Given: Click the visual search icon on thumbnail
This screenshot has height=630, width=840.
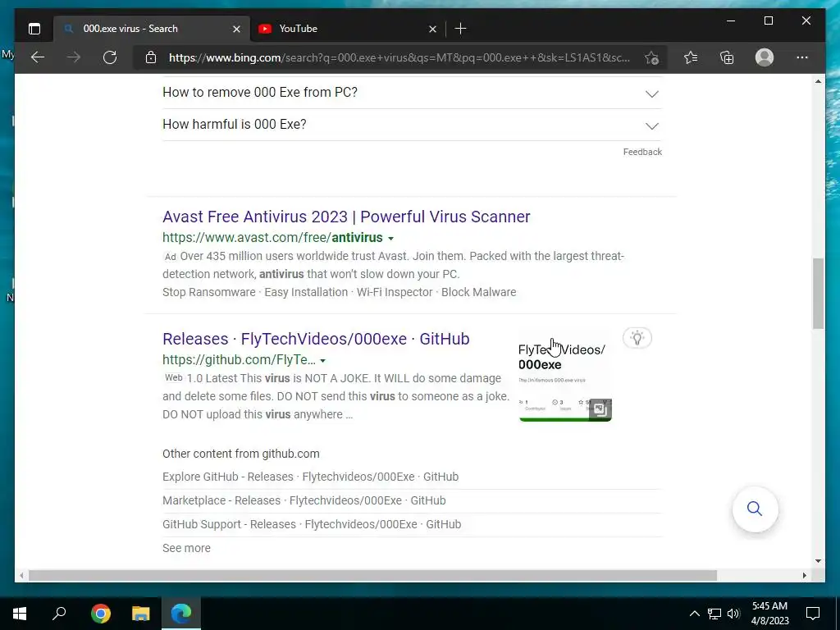Looking at the screenshot, I should click(x=600, y=409).
